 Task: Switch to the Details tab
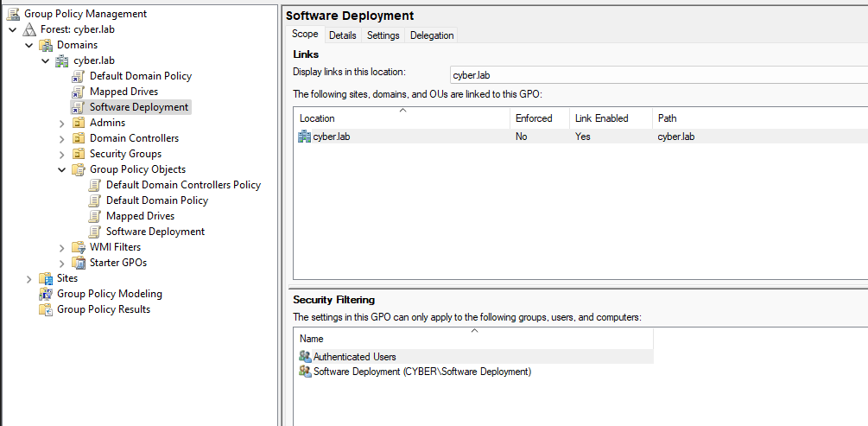pyautogui.click(x=342, y=35)
